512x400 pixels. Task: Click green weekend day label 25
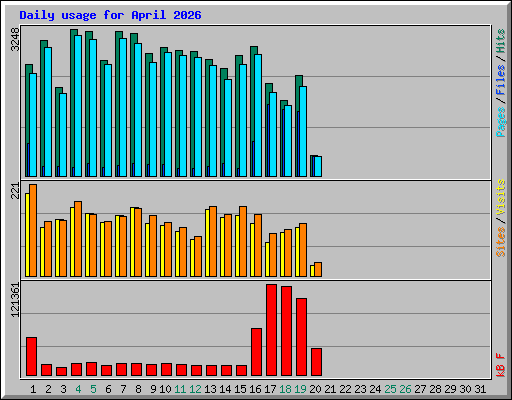[x=390, y=389]
